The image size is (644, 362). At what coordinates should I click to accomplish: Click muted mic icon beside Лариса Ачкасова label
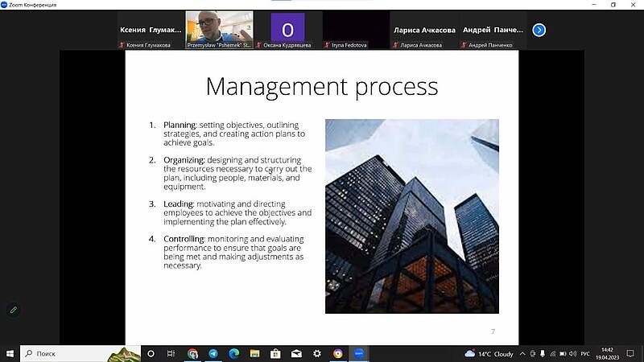(395, 45)
